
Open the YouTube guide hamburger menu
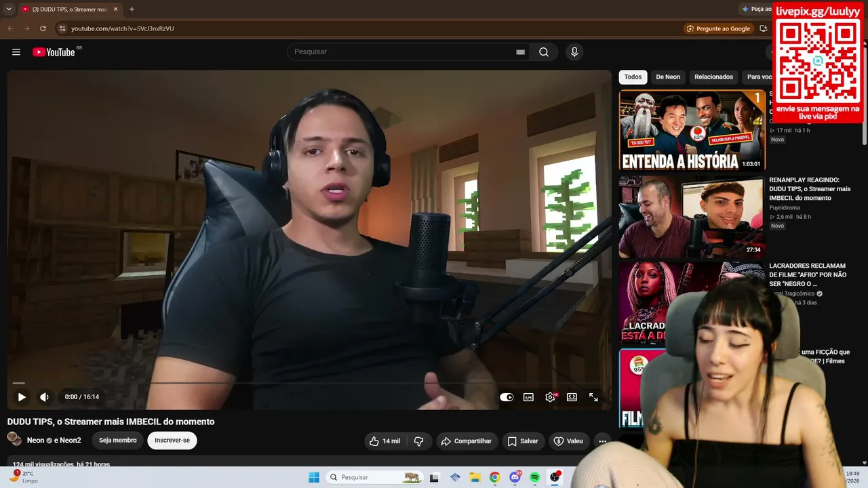[x=16, y=52]
